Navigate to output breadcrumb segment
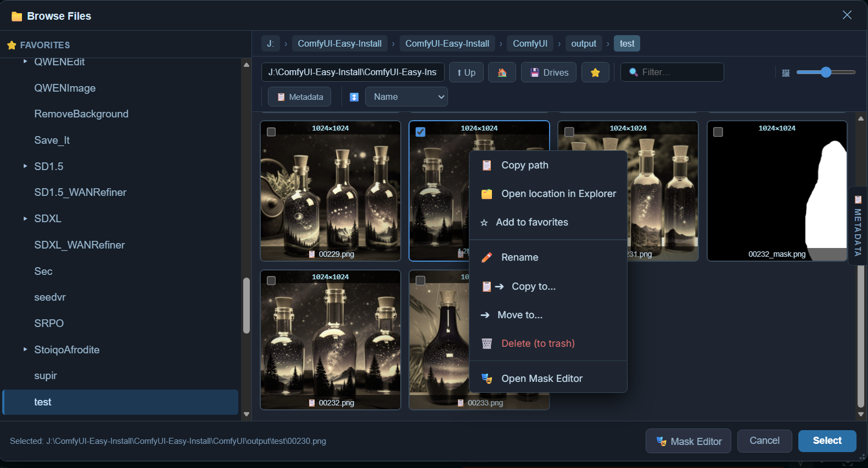 click(x=584, y=43)
